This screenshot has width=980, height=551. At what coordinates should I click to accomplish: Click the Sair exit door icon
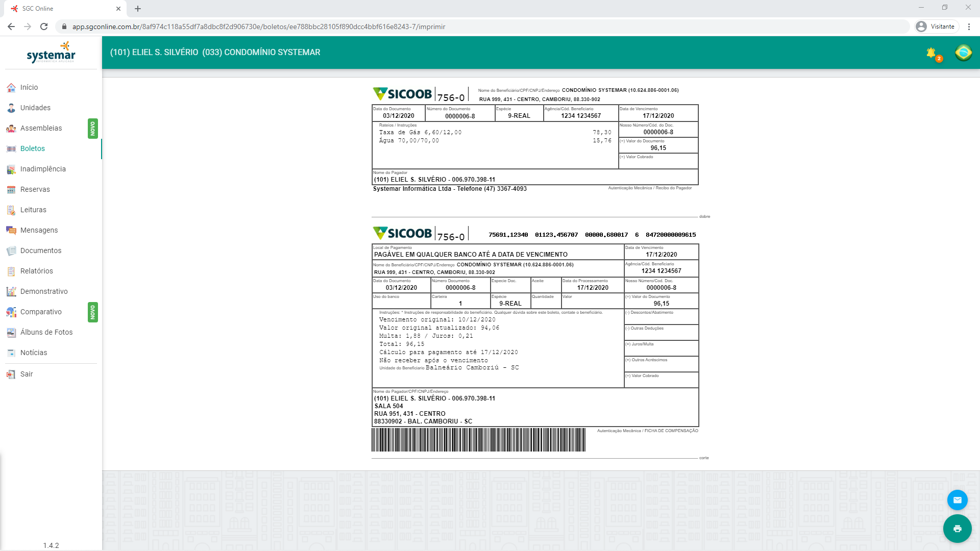(11, 374)
